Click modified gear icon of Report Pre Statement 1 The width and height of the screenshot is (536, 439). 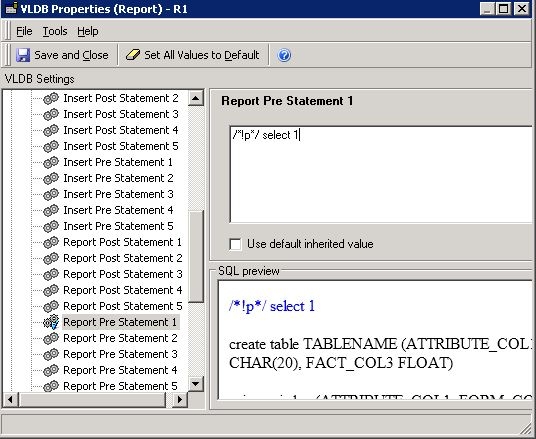[51, 322]
